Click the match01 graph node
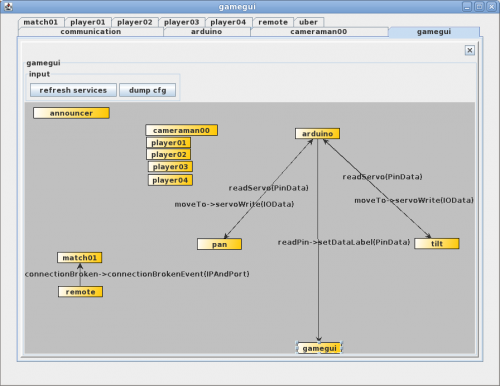This screenshot has width=500, height=386. (x=80, y=258)
